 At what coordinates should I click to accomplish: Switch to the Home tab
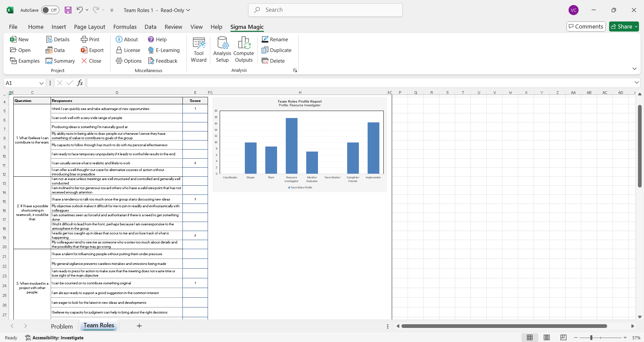(x=36, y=27)
